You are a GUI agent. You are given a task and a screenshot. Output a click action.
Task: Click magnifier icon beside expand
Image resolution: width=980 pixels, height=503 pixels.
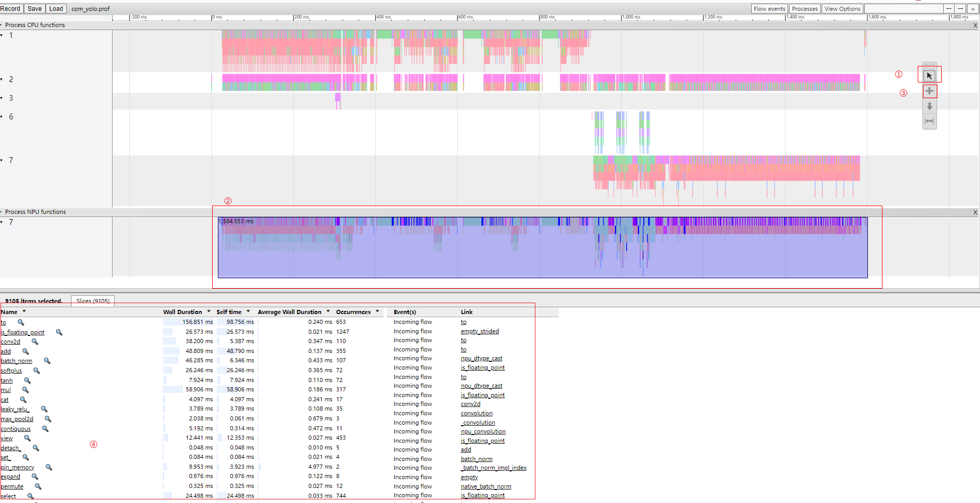[x=35, y=477]
